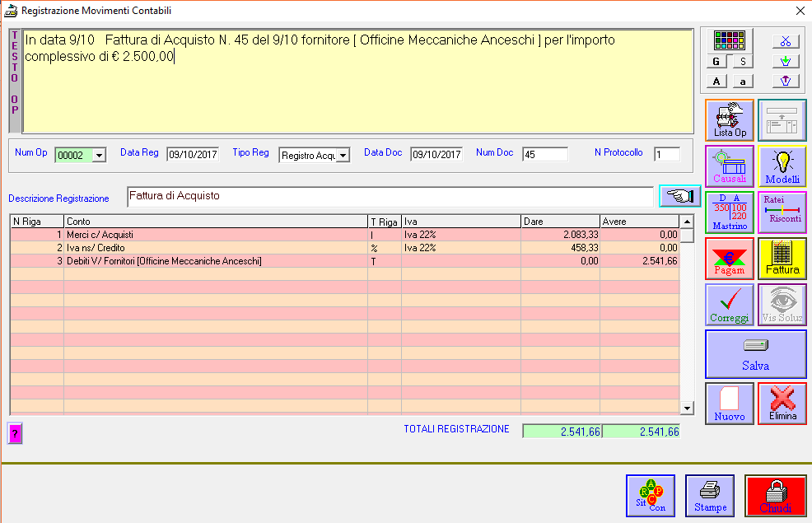Click the grayed form layout icon
The image size is (812, 523).
(782, 120)
